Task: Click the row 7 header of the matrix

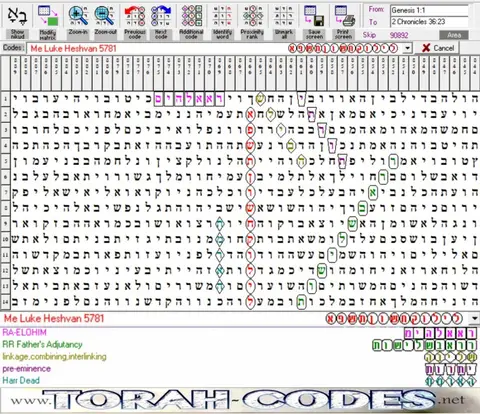Action: coord(5,192)
